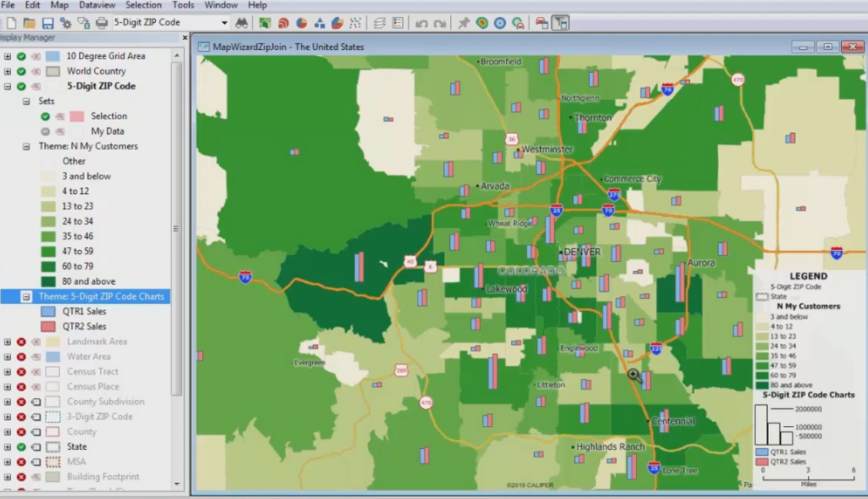Select the '24 to 34' theme class

77,221
